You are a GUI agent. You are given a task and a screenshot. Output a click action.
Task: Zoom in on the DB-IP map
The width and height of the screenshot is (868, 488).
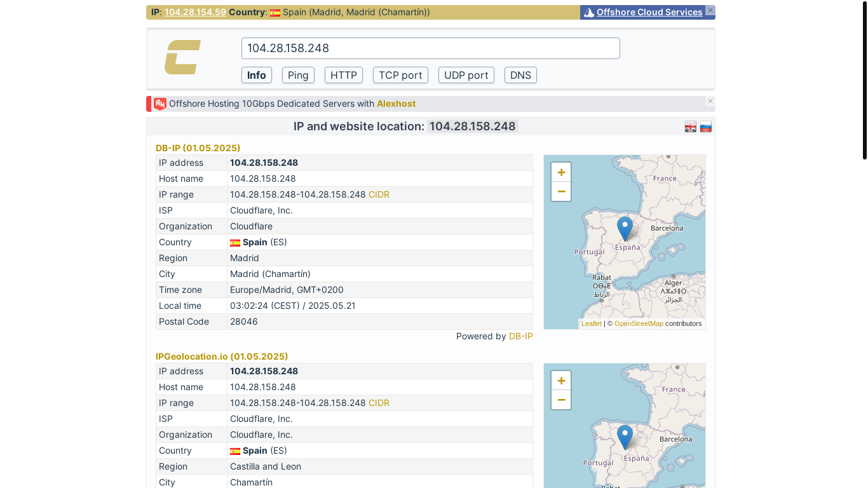click(561, 172)
